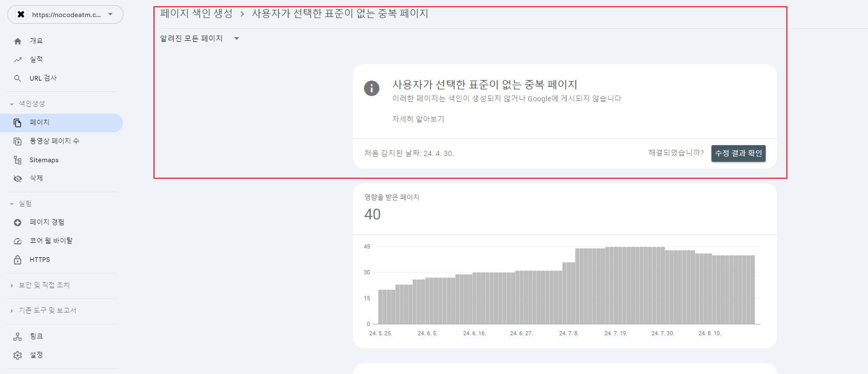
Task: Open the 삭제 label in sidebar
Action: coord(36,179)
